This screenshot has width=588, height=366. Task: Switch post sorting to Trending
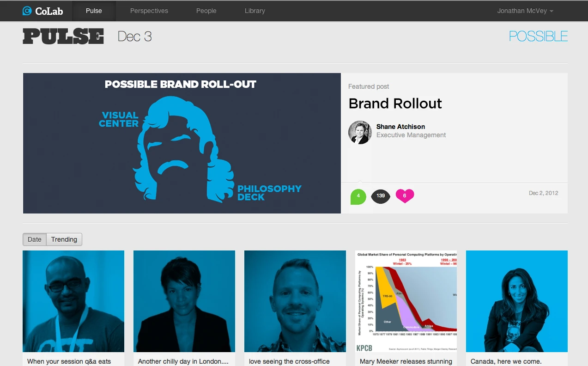pyautogui.click(x=64, y=239)
